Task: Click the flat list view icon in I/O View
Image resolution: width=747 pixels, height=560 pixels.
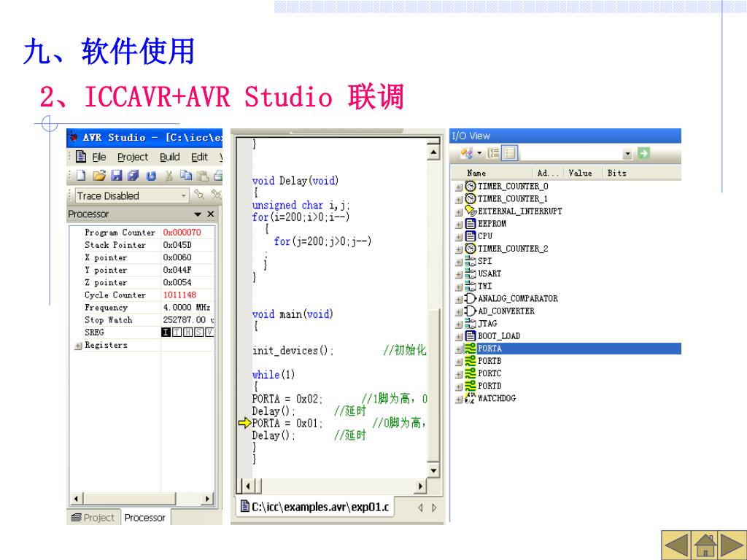Action: click(x=509, y=153)
